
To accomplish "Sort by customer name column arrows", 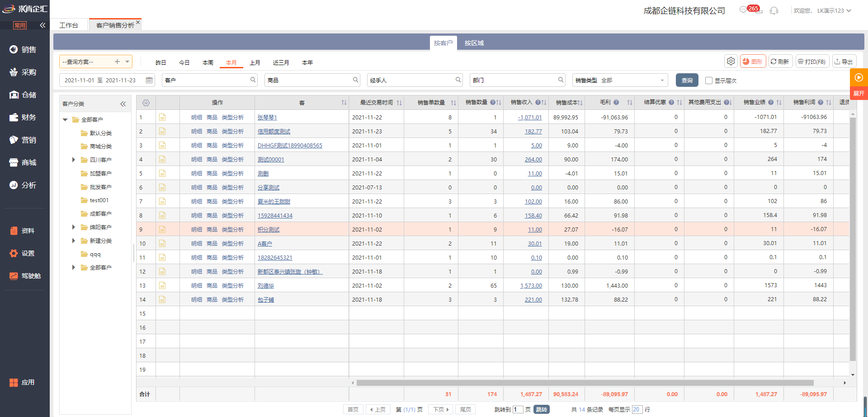I will coord(344,103).
